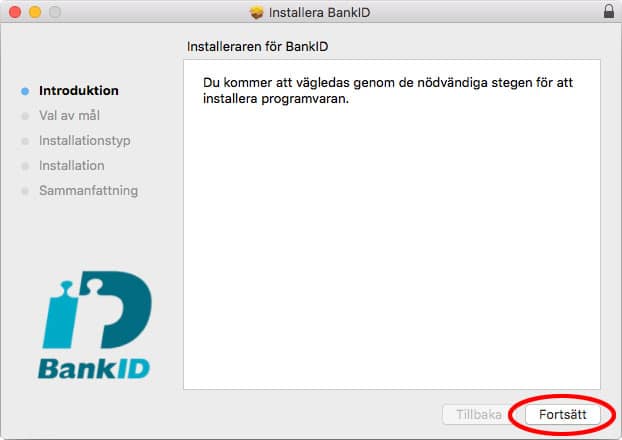
Task: Click the Fortsätt button
Action: [x=562, y=415]
